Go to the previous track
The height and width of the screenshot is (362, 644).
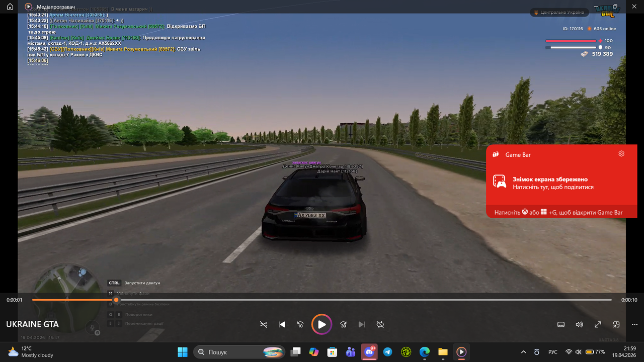[282, 325]
